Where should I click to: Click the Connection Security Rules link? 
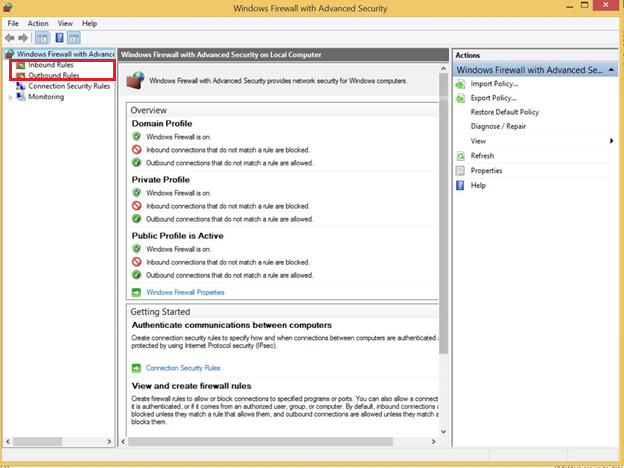183,368
